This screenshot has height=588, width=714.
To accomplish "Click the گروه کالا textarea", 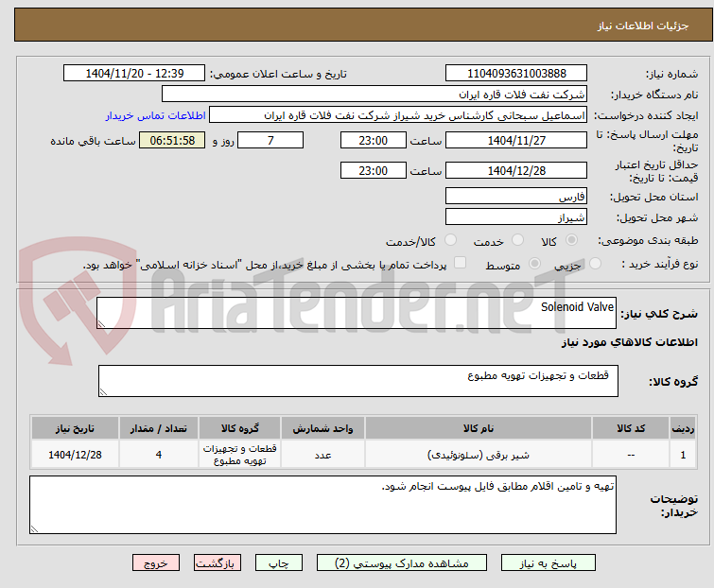I will click(358, 381).
